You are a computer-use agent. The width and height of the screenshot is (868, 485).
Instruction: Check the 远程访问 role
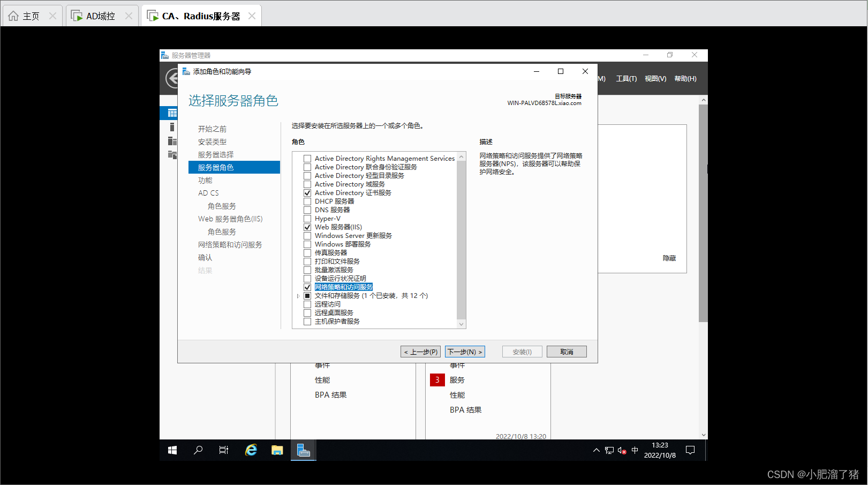tap(307, 304)
